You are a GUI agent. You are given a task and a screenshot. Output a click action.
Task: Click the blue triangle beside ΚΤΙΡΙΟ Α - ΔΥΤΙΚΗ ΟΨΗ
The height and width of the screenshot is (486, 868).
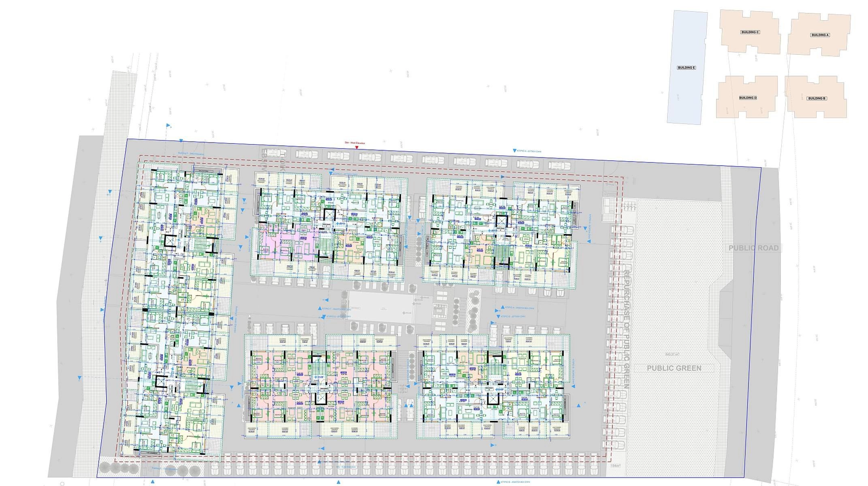point(514,151)
